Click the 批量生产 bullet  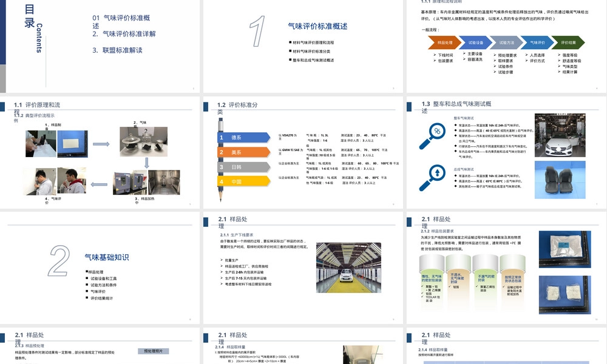[x=229, y=260]
